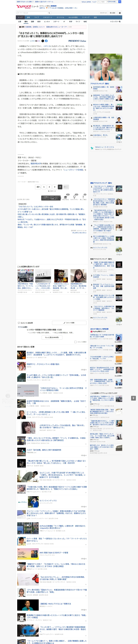The height and width of the screenshot is (644, 138).
Task: Open the ライブ tab
Action: pyautogui.click(x=37, y=17)
